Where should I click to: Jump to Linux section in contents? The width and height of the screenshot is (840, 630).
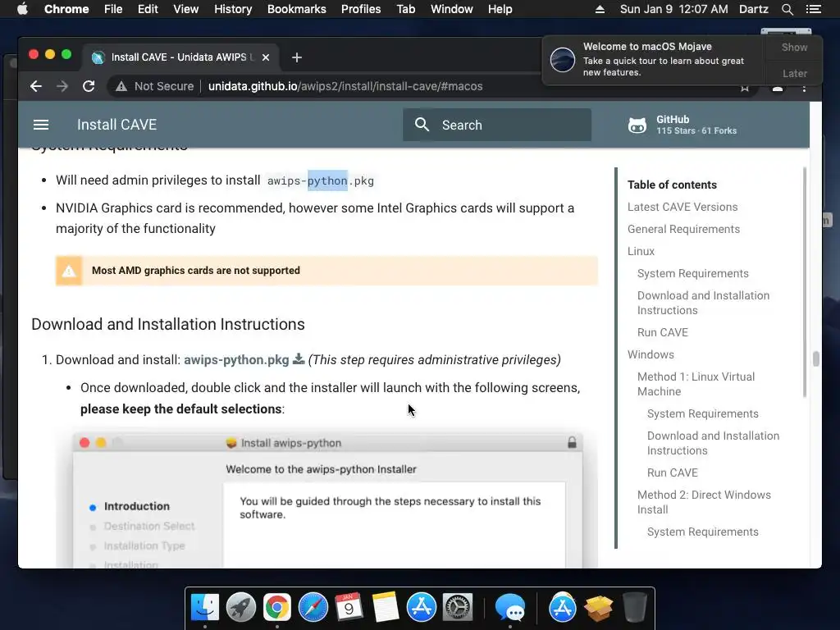tap(641, 251)
